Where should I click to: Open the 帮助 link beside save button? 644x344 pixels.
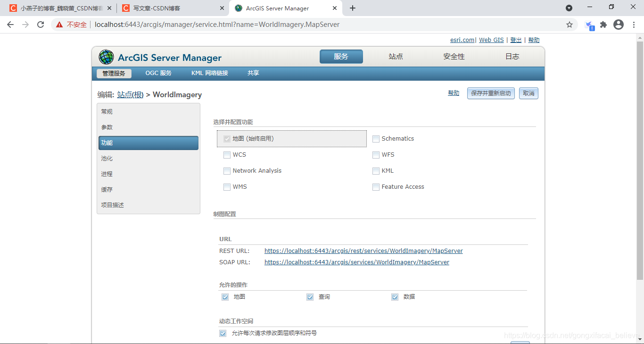click(x=454, y=93)
